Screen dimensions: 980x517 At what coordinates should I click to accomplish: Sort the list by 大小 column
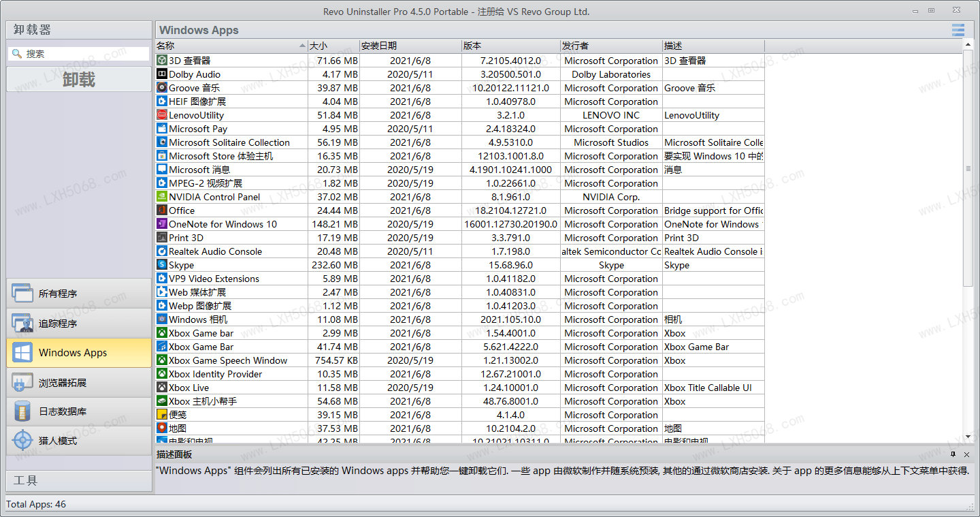coord(333,46)
